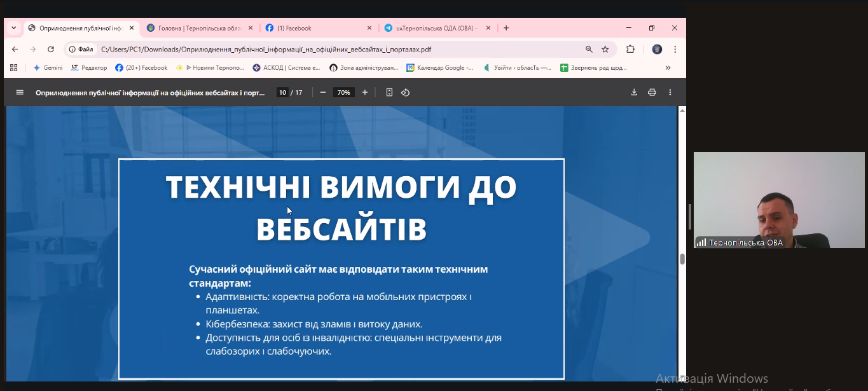Show hidden bookmarks via the overflow chevron
868x391 pixels.
(x=668, y=67)
